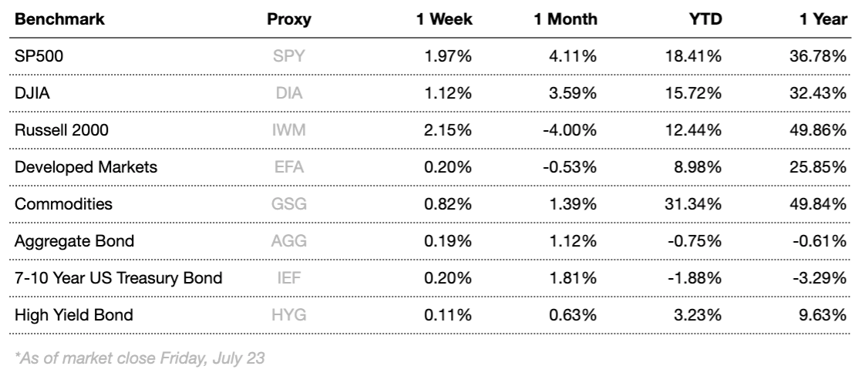
Task: Click the SP500 1 Year value 36.78%
Action: point(823,57)
